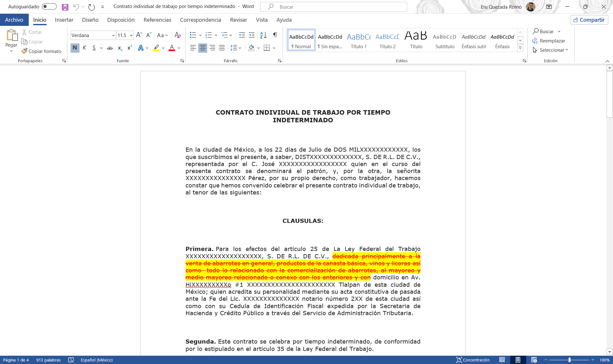
Task: Switch to Correspondencia tab
Action: (201, 20)
